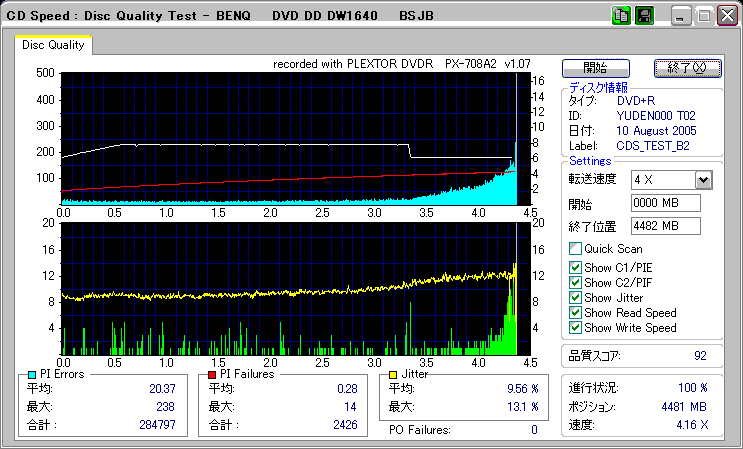743x449 pixels.
Task: Close the Disc Quality Test window
Action: (726, 16)
